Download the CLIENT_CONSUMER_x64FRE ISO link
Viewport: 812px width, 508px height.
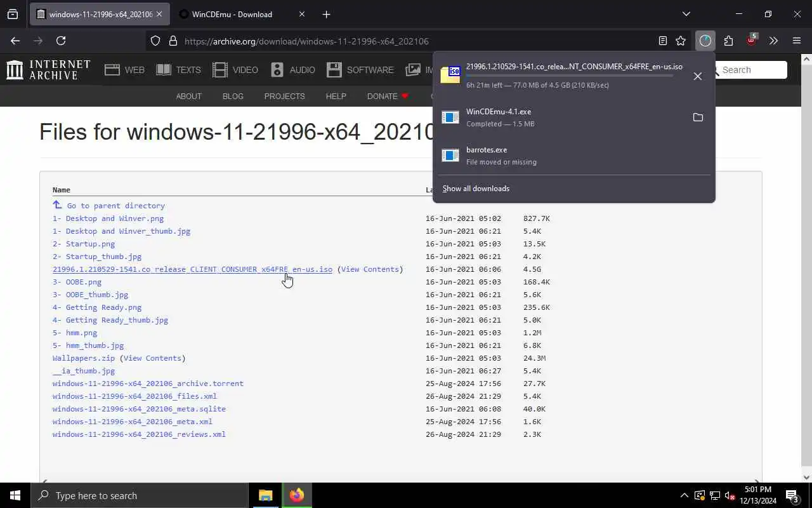coord(192,269)
